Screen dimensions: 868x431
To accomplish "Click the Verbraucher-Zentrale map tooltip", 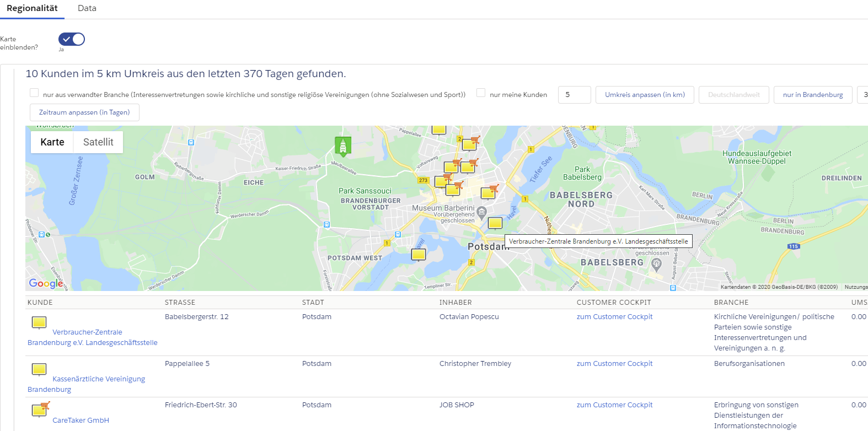I will point(598,241).
